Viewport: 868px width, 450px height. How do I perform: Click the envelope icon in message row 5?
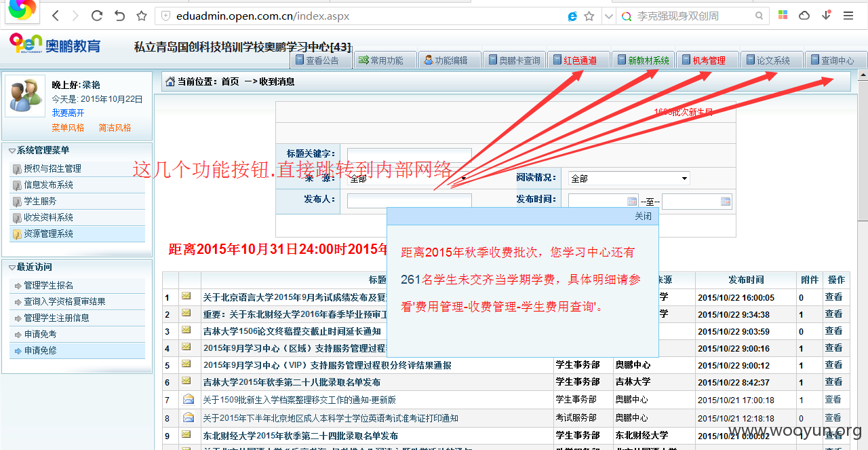(186, 364)
